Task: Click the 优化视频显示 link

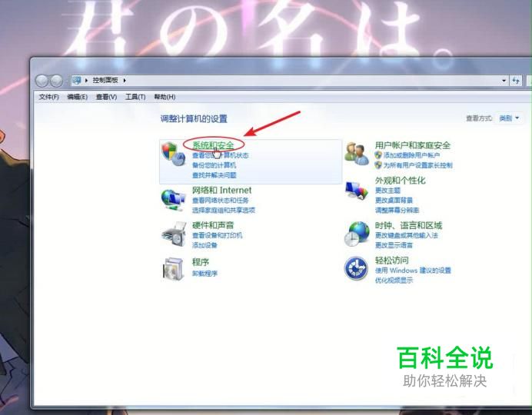Action: tap(394, 281)
